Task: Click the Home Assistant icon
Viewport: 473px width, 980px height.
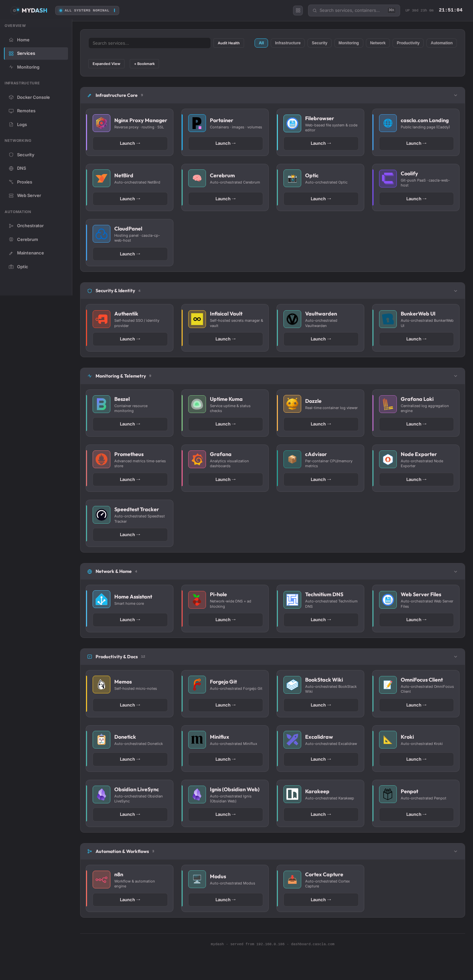Action: (101, 599)
